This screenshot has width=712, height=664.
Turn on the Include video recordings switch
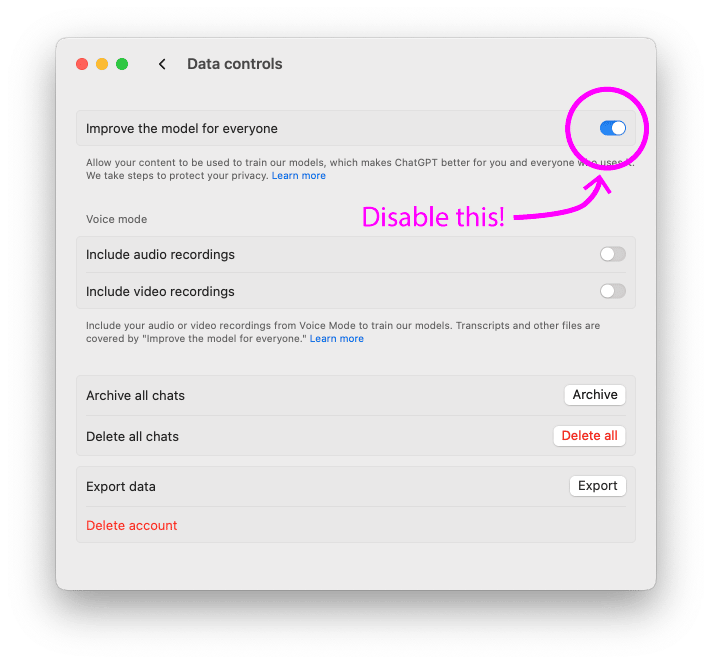(x=613, y=291)
